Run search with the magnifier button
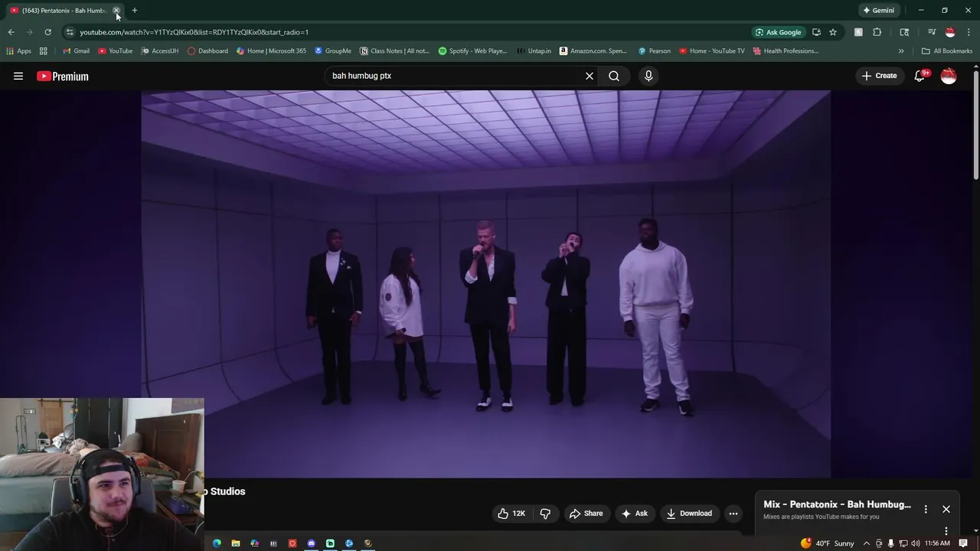980x551 pixels. (614, 76)
